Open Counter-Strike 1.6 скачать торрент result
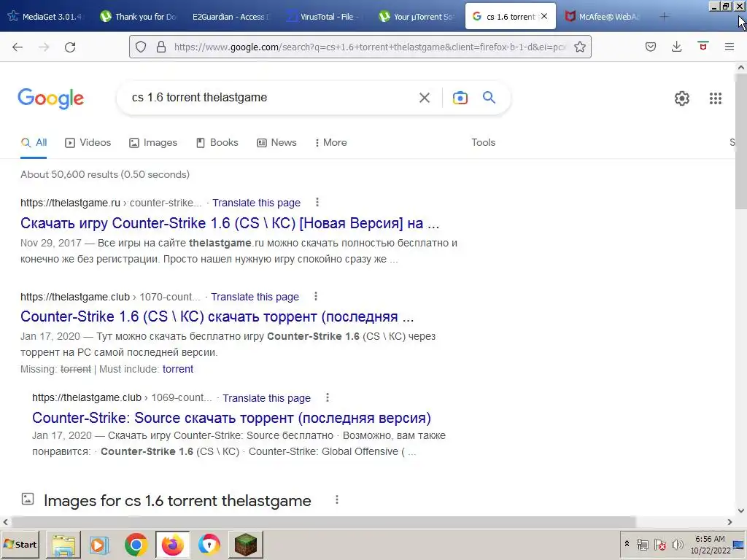Viewport: 747px width, 560px height. (x=217, y=316)
